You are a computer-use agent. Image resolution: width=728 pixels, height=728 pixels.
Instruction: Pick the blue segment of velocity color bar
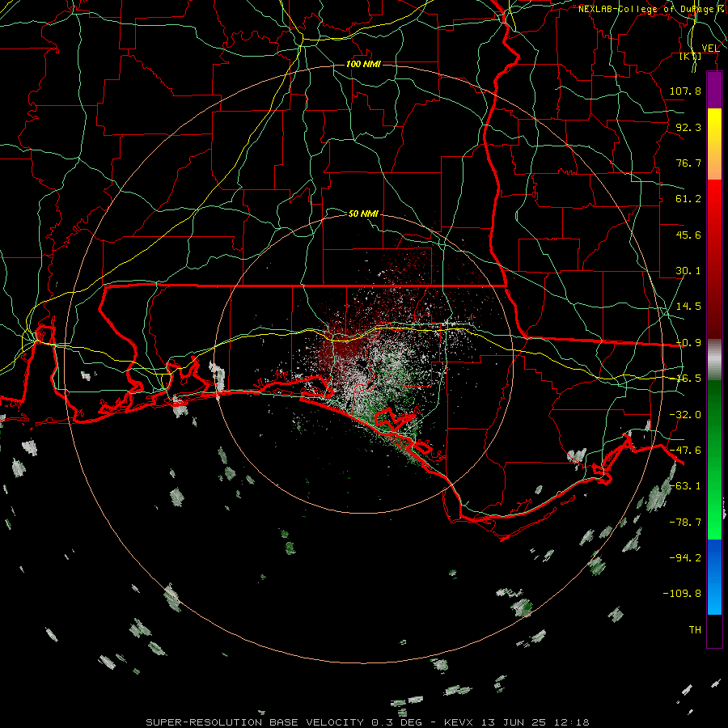(x=714, y=577)
